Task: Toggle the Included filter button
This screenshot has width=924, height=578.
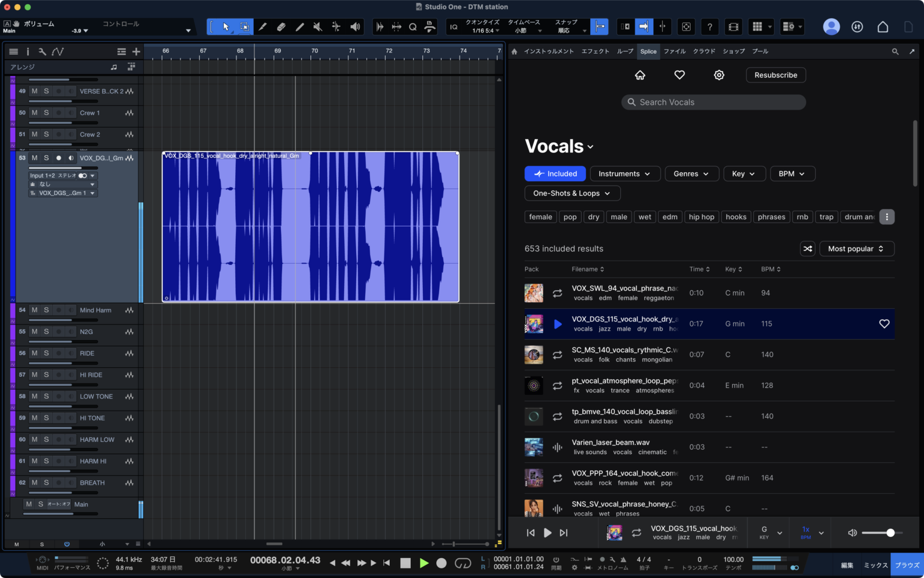Action: (555, 173)
